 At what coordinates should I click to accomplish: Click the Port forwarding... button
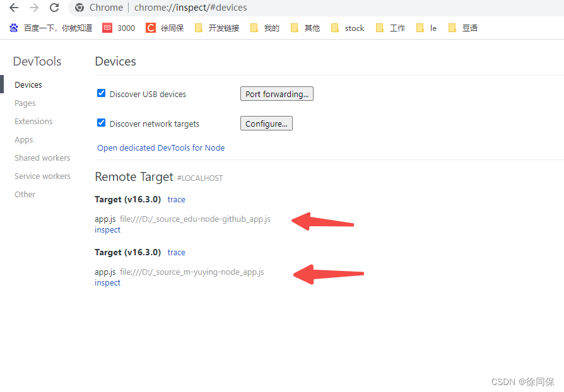click(x=277, y=94)
